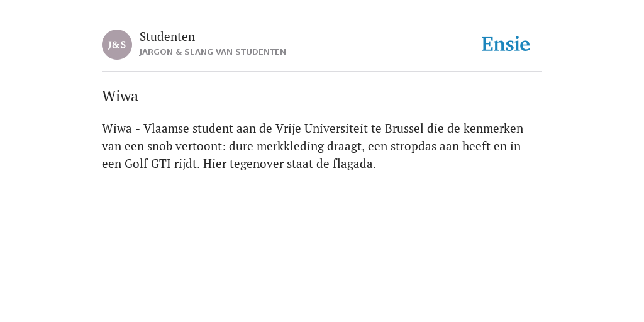
Task: Click the J&S round avatar icon
Action: pyautogui.click(x=117, y=45)
